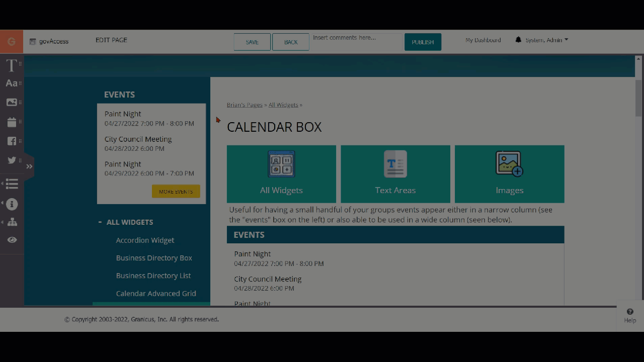Click the info widget icon
The width and height of the screenshot is (644, 362).
(x=12, y=204)
